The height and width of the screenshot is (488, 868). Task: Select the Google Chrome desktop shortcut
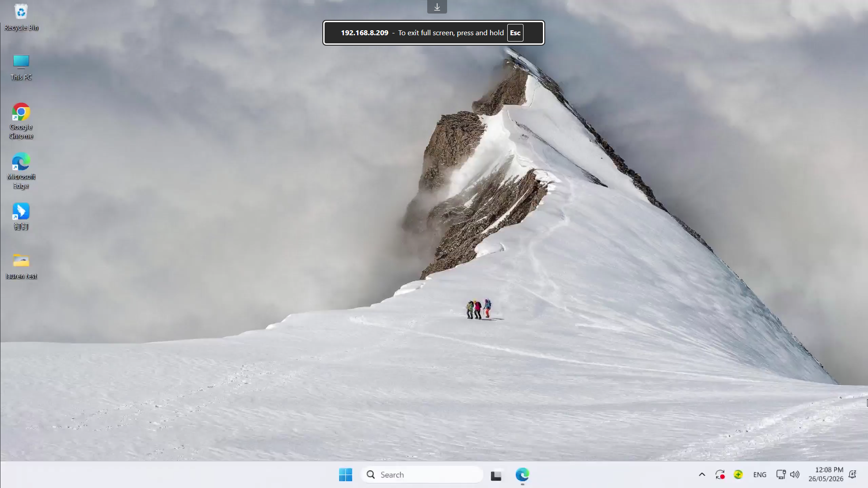coord(21,121)
